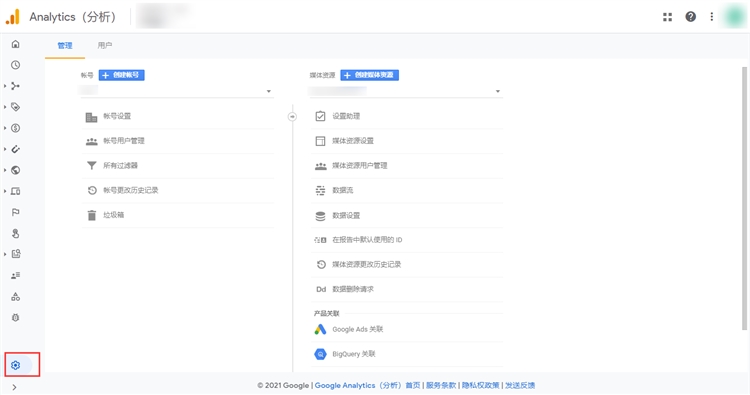Click the Google Analytics（分析）首页 footer link

(367, 385)
